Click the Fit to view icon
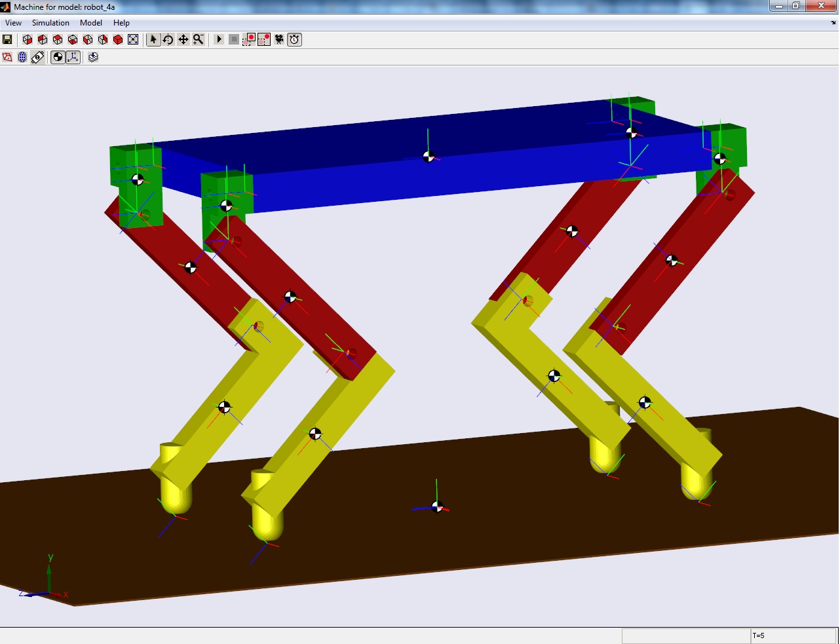Viewport: 840px width, 644px height. 133,39
